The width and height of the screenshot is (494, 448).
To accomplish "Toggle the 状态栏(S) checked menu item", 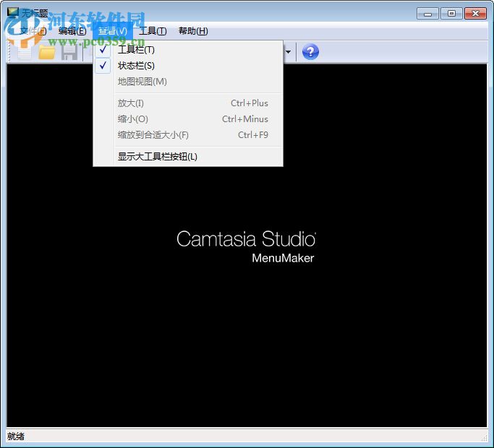I will click(188, 66).
